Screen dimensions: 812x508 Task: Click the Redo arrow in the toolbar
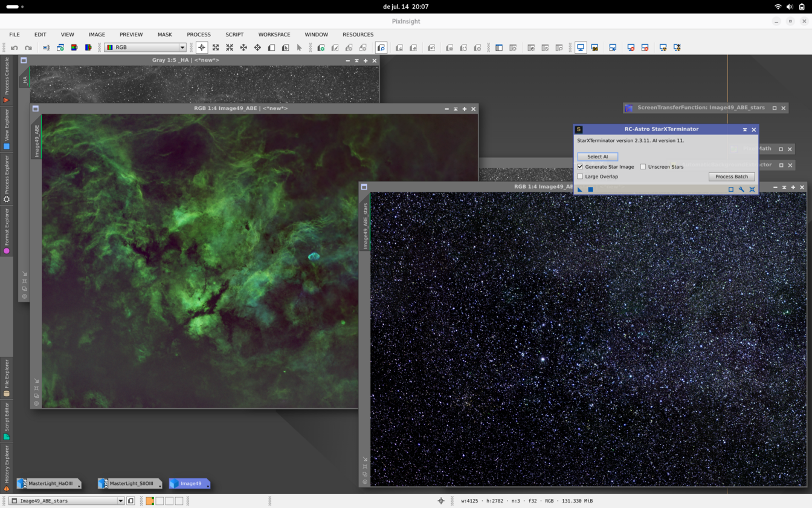point(28,47)
